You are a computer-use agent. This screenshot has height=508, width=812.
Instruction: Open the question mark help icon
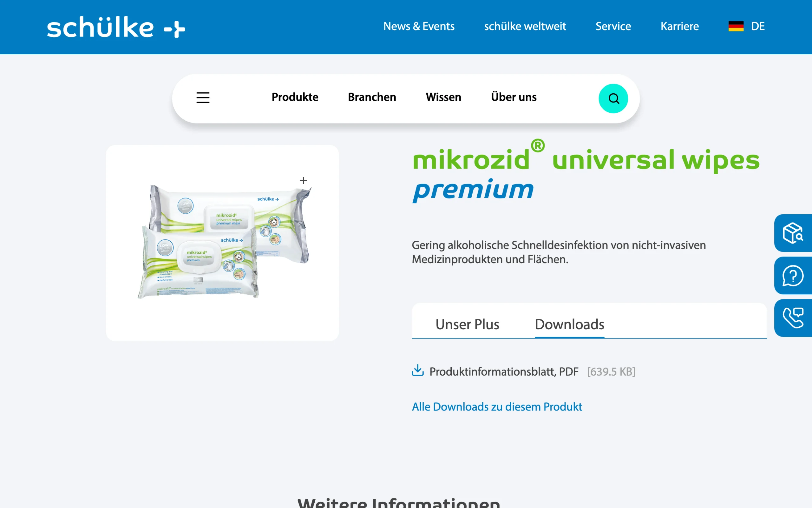tap(793, 276)
